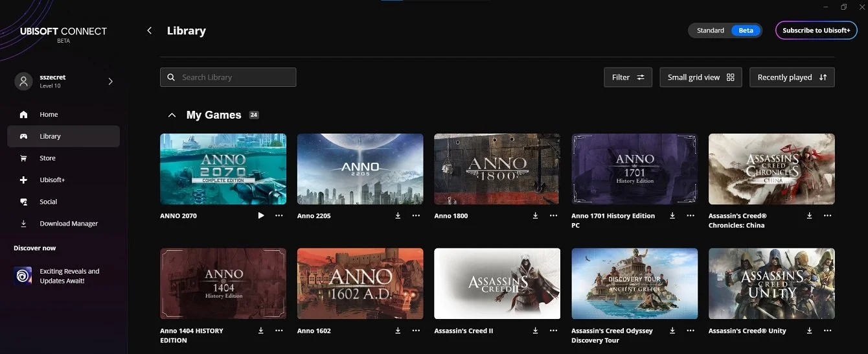The width and height of the screenshot is (868, 354).
Task: Open more options for Anno 1404 History Edition
Action: 279,330
